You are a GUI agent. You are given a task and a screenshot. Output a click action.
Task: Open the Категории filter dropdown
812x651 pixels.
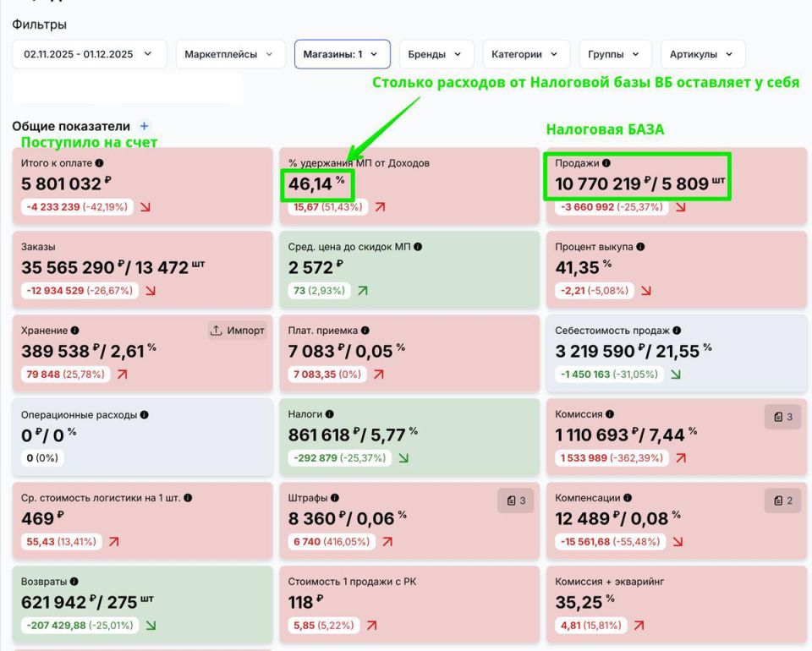525,53
